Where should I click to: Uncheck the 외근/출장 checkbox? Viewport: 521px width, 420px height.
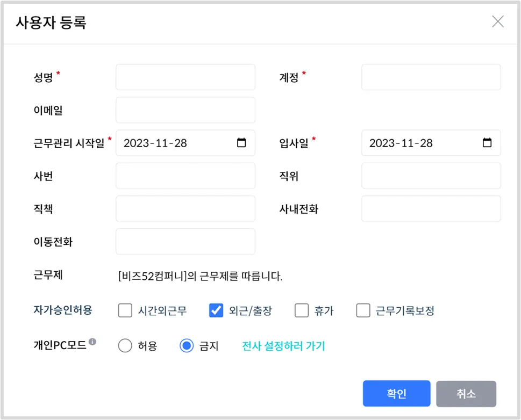[216, 310]
